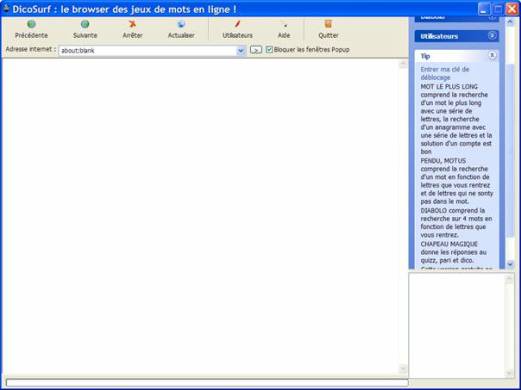This screenshot has width=521, height=390.
Task: Open the Utilisateurs toolbar icon
Action: tap(237, 24)
